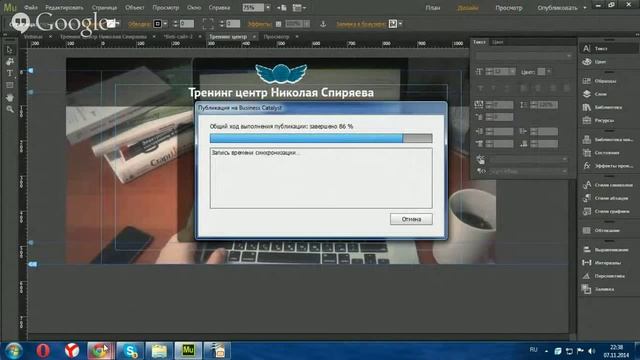
Task: Switch to План mode
Action: pyautogui.click(x=433, y=8)
